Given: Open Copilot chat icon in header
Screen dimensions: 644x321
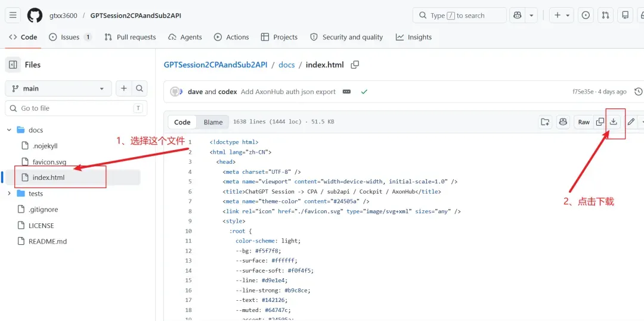Looking at the screenshot, I should point(517,15).
